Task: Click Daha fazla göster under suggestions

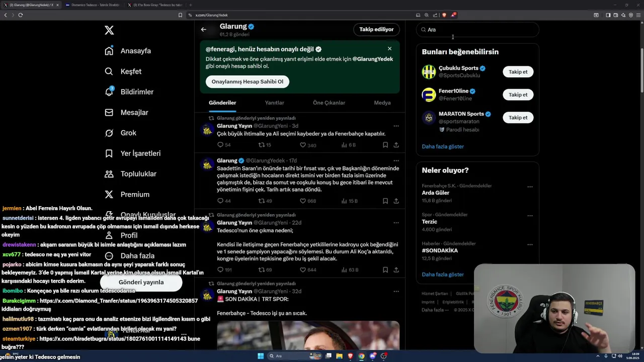Action: [x=443, y=146]
